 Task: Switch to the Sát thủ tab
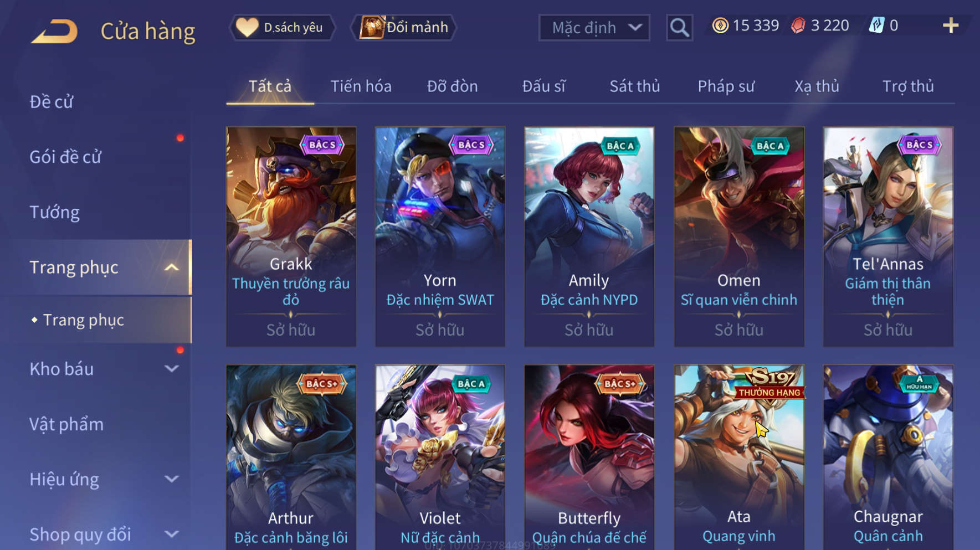tap(634, 86)
